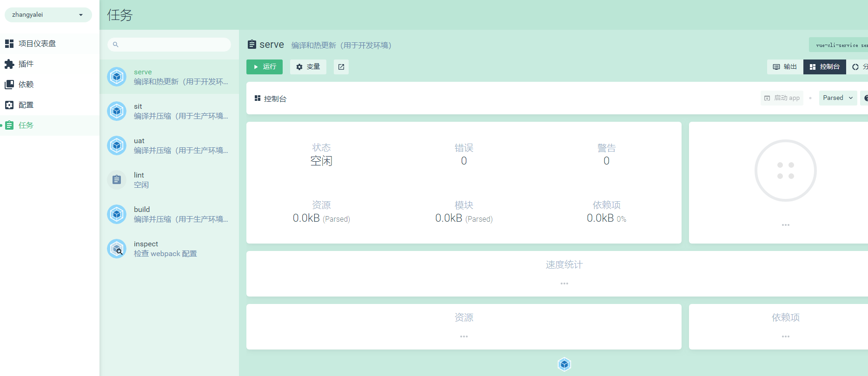Viewport: 868px width, 376px height.
Task: Switch to the 控制台 tab button
Action: click(825, 67)
